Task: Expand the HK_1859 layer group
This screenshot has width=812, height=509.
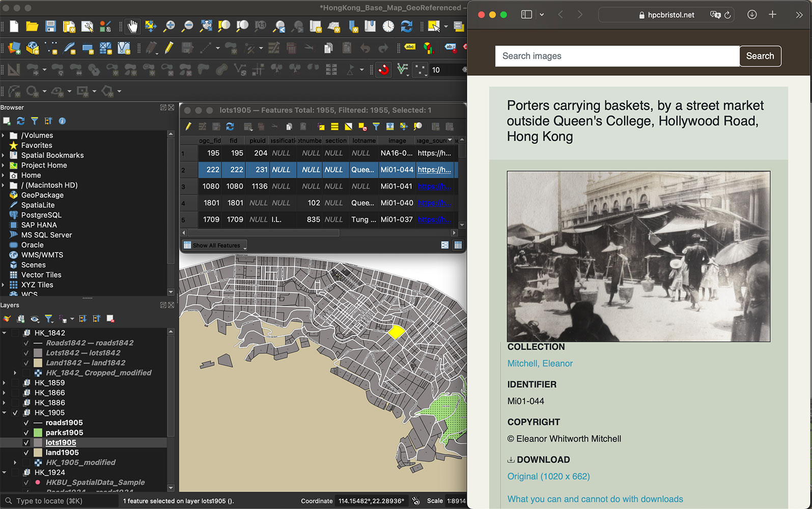Action: 5,383
